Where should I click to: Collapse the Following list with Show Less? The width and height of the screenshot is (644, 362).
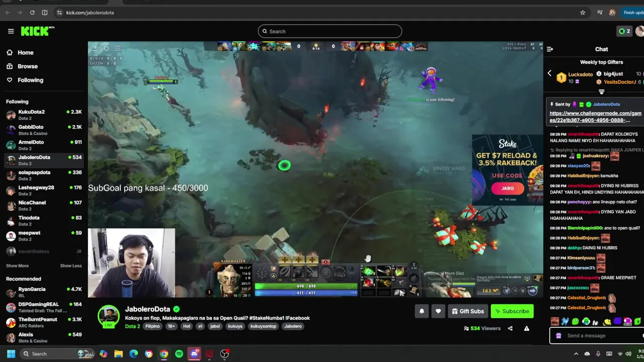pyautogui.click(x=71, y=265)
